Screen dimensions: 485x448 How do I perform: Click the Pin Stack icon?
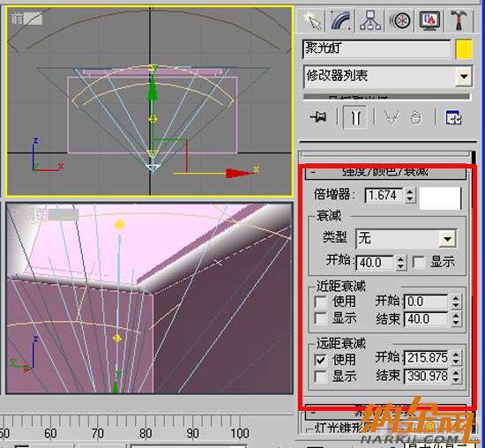click(318, 117)
